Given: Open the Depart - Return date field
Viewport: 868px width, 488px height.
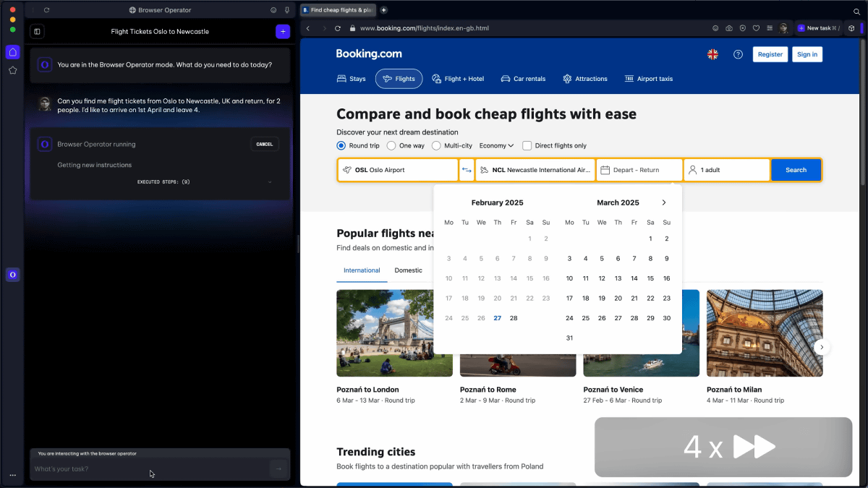Looking at the screenshot, I should [x=639, y=170].
